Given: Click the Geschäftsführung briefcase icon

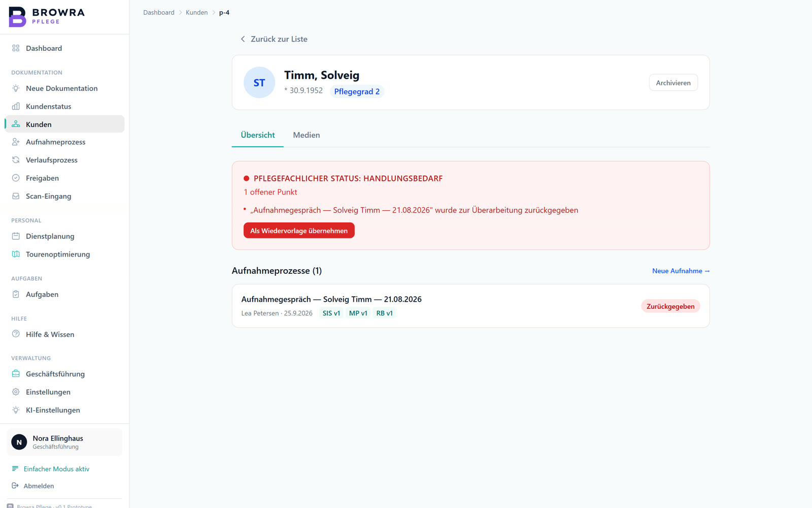Looking at the screenshot, I should click(16, 374).
